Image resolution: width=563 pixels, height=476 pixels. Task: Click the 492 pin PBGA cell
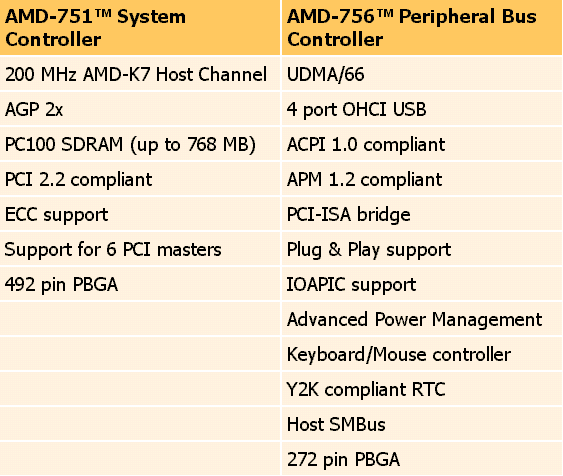[140, 284]
